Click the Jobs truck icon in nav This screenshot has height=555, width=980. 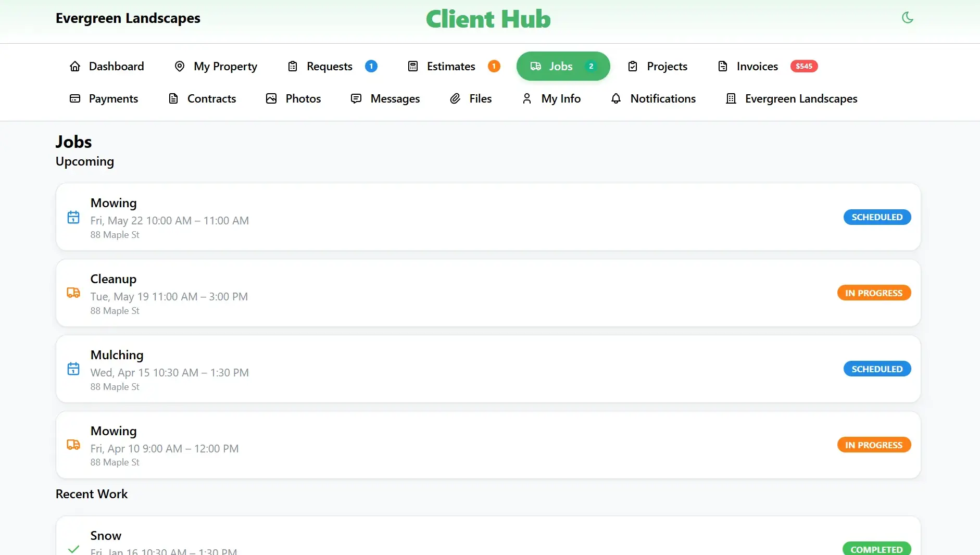tap(535, 66)
